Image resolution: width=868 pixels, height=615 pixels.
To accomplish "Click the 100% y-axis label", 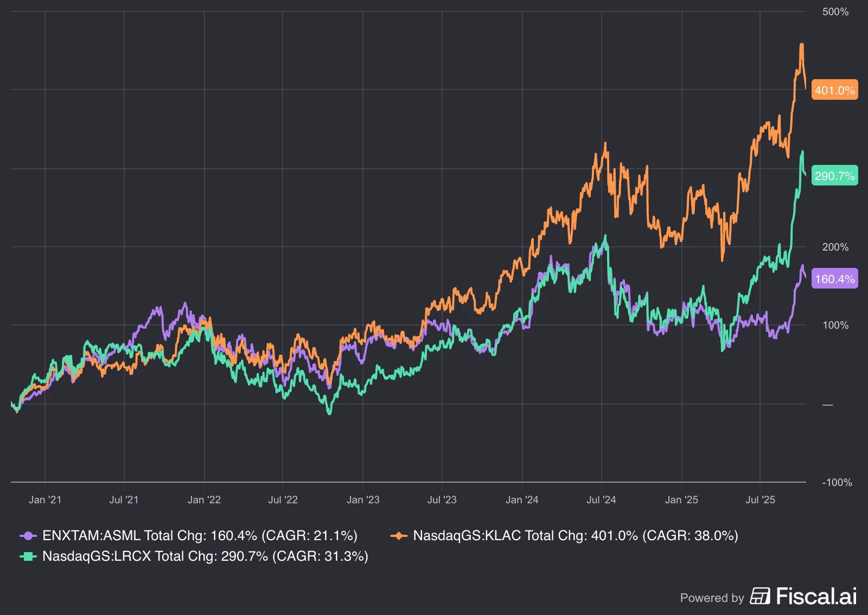I will [x=835, y=325].
